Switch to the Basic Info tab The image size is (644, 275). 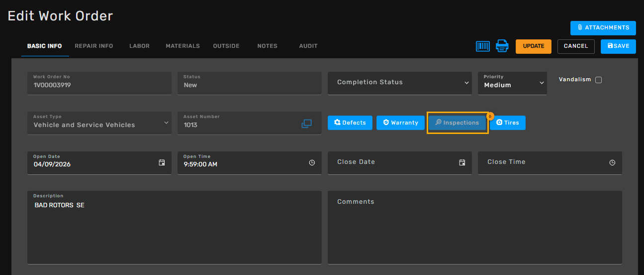pyautogui.click(x=45, y=46)
